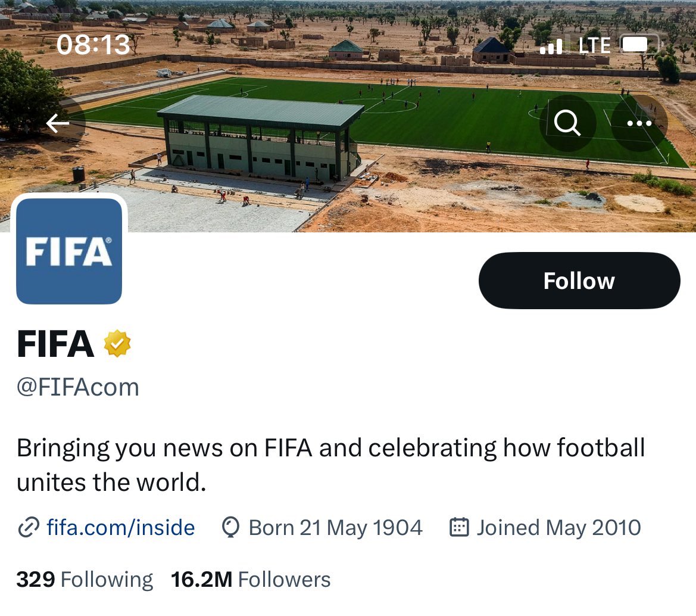Tap the gold verified badge
The image size is (696, 616).
tap(117, 344)
